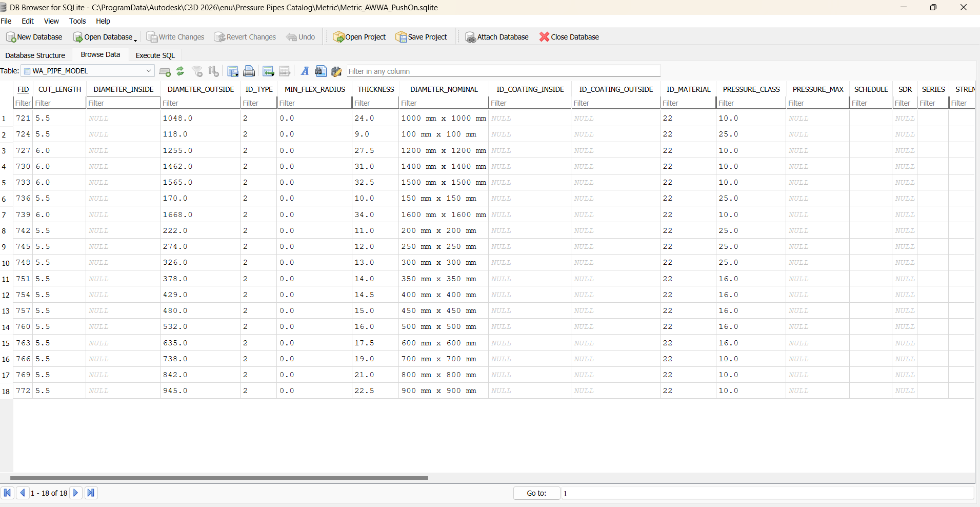Click the DIAMETER_INSIDE column filter box
Image resolution: width=980 pixels, height=507 pixels.
coord(123,103)
